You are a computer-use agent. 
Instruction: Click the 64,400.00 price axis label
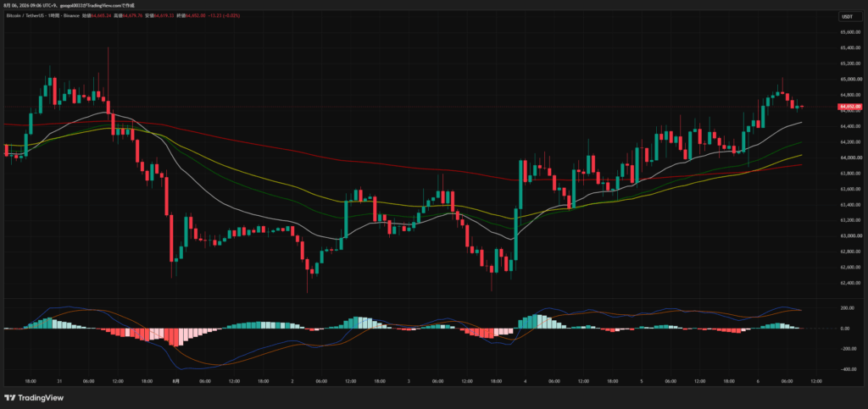coord(849,126)
